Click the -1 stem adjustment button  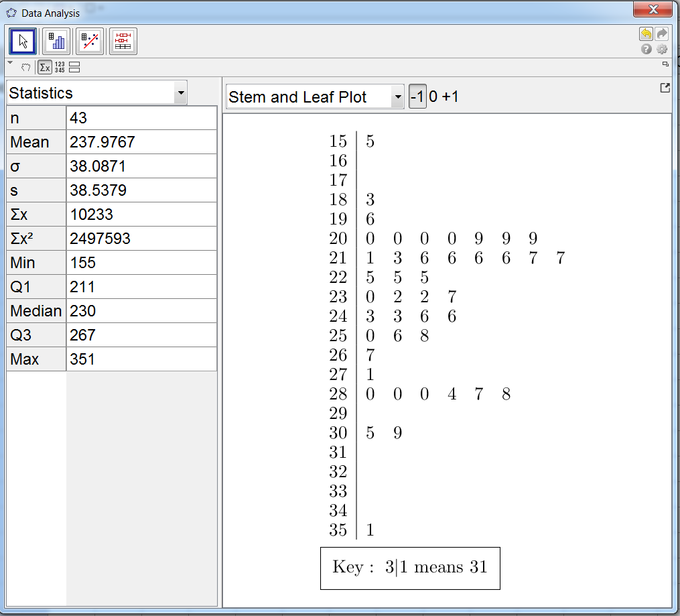(x=417, y=97)
